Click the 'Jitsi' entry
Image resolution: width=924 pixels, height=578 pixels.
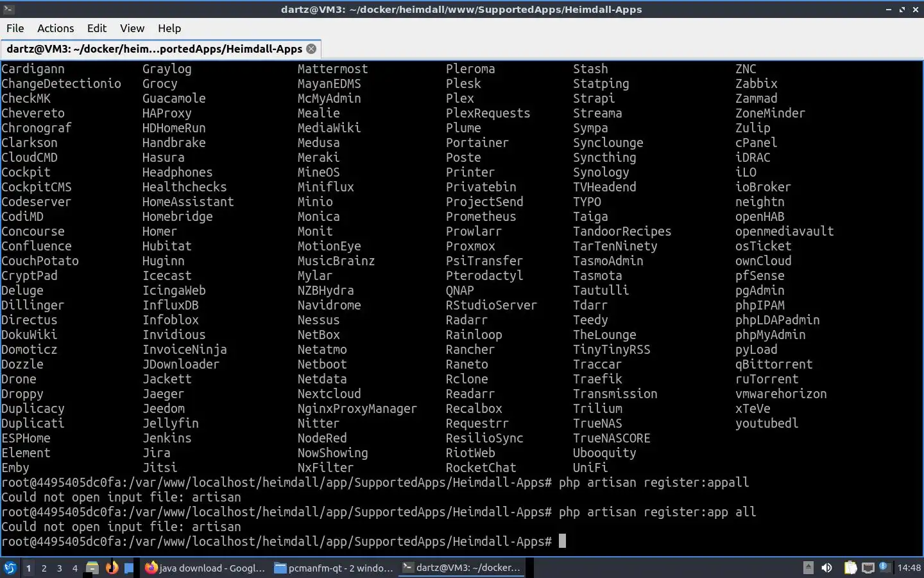click(160, 468)
